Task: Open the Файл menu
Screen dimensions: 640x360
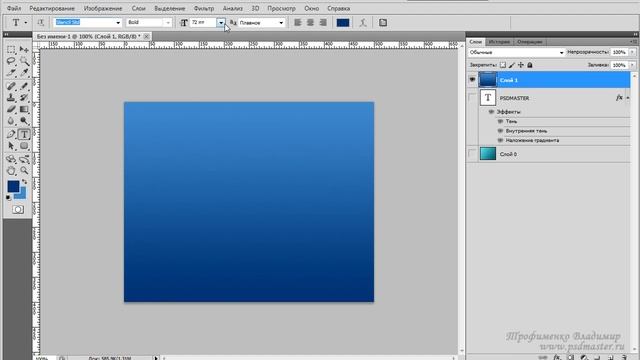Action: (x=14, y=8)
